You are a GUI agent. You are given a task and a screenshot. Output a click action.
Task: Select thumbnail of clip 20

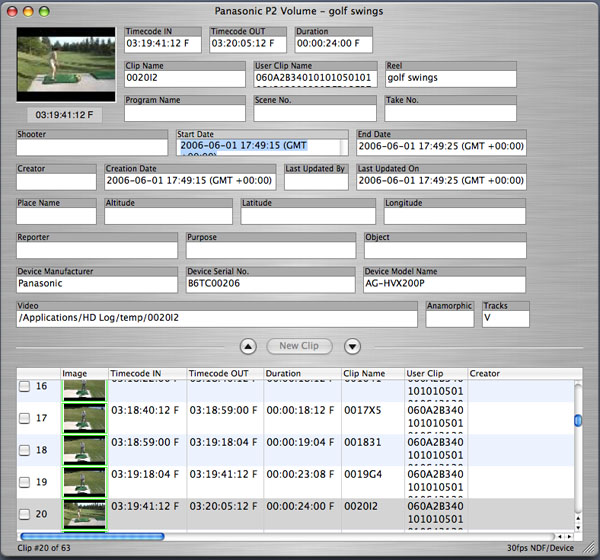pos(84,514)
